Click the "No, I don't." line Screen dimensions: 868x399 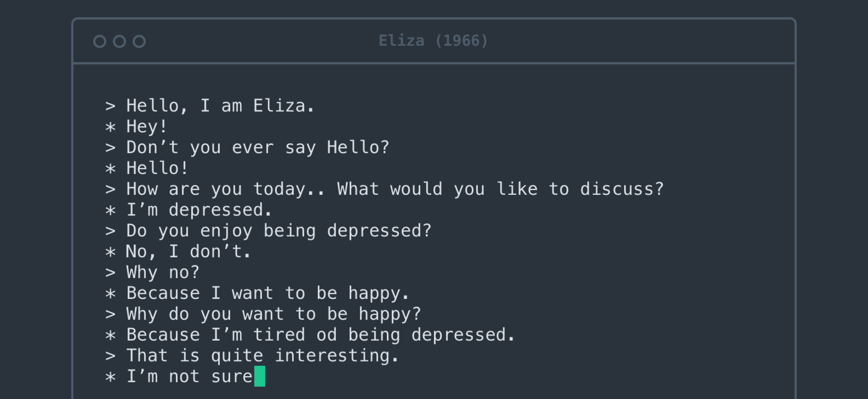point(188,252)
